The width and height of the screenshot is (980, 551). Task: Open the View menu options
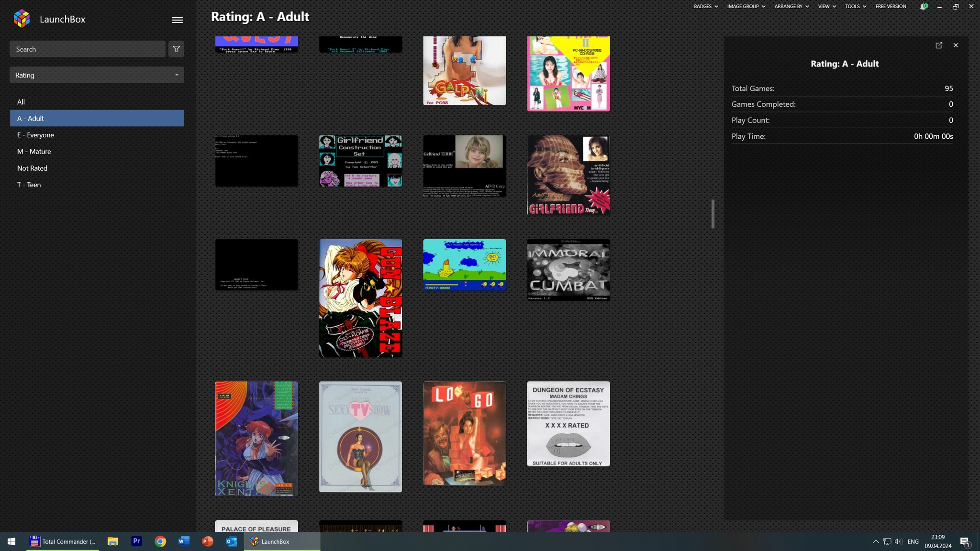tap(824, 7)
